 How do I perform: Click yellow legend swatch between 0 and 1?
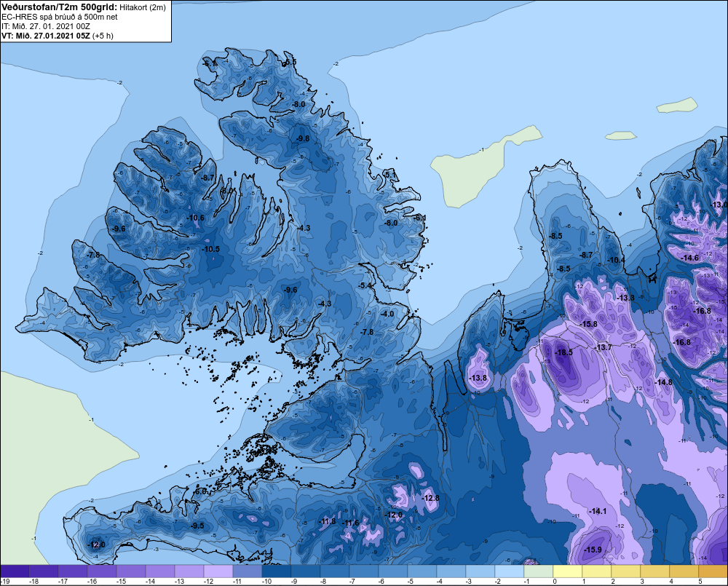point(567,571)
